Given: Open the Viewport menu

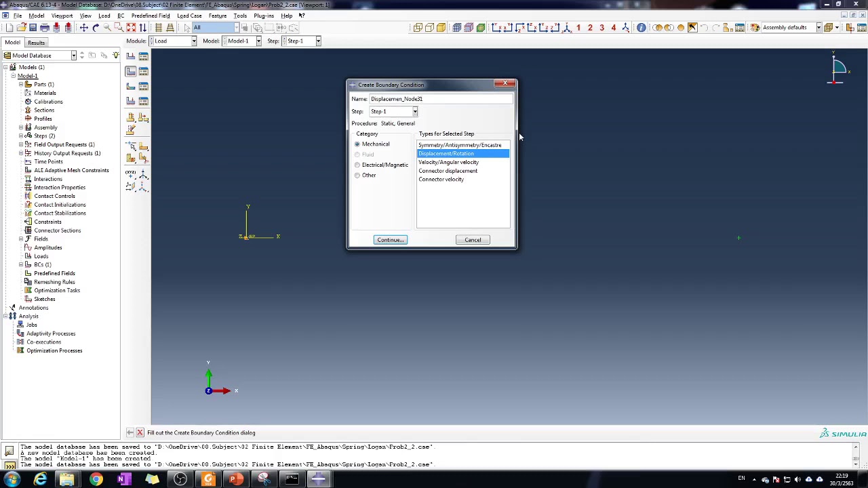Looking at the screenshot, I should click(x=62, y=16).
